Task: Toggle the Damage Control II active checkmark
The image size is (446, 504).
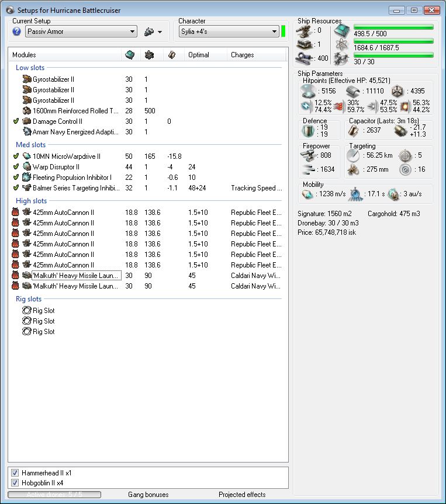Action: tap(16, 121)
